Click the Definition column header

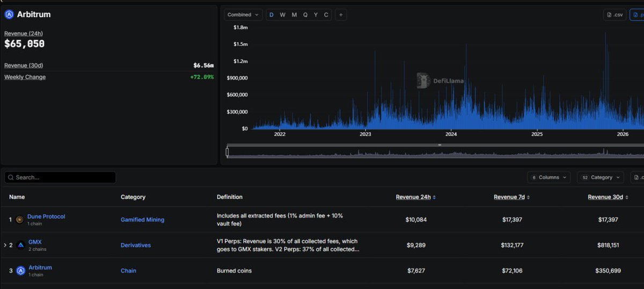click(230, 197)
